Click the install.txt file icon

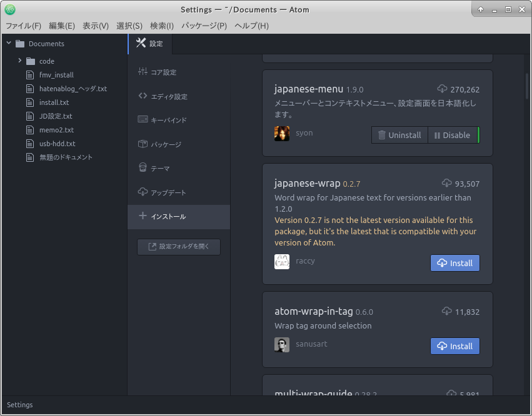[x=30, y=102]
